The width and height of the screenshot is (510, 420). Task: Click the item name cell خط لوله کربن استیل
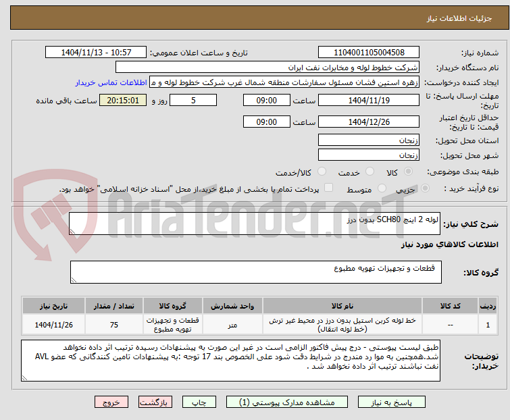click(x=342, y=324)
